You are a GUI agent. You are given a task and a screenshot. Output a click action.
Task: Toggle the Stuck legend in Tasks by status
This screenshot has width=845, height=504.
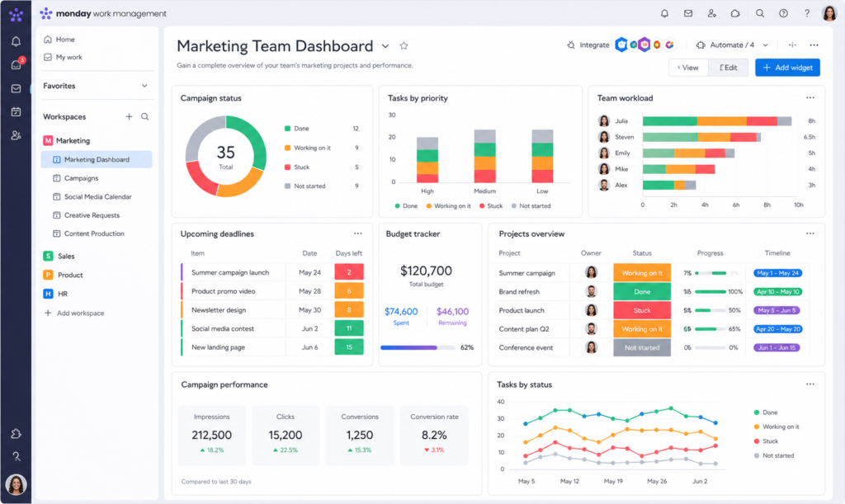pyautogui.click(x=770, y=441)
